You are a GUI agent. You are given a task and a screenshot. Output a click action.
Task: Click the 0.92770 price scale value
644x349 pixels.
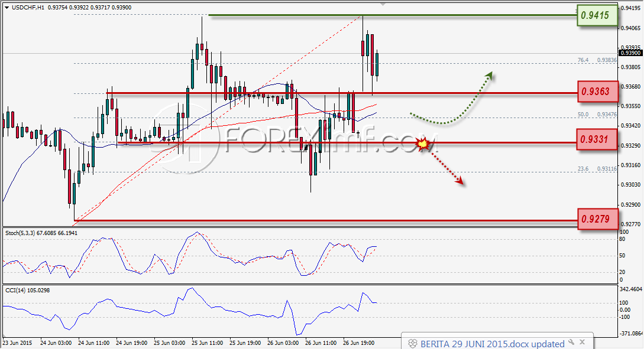pyautogui.click(x=631, y=224)
